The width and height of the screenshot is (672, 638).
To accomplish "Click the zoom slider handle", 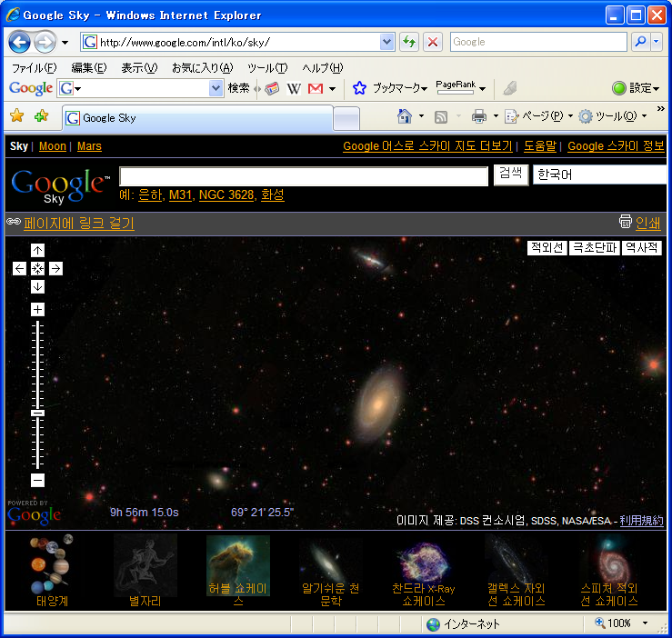I will point(37,413).
